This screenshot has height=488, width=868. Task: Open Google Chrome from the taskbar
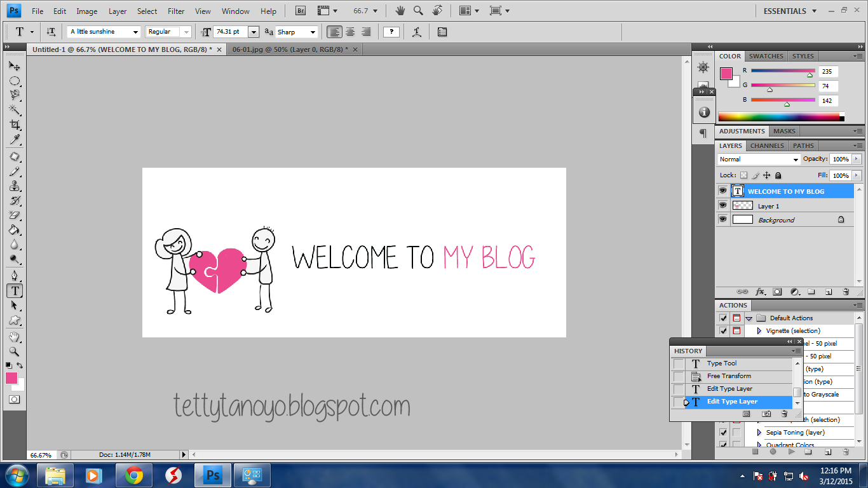133,475
